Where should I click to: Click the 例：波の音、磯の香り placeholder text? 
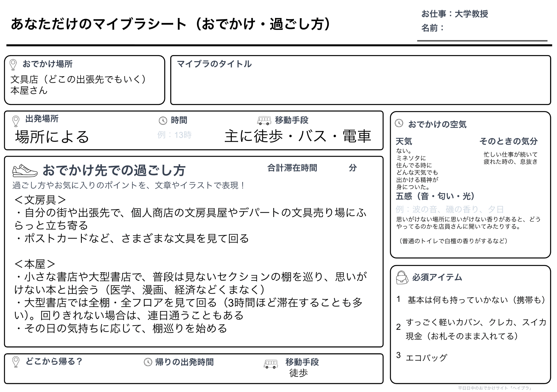449,209
